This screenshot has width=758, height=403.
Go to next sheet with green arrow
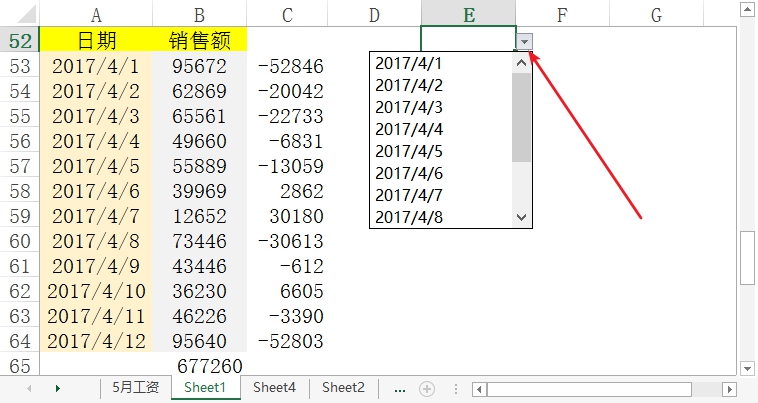tap(58, 389)
